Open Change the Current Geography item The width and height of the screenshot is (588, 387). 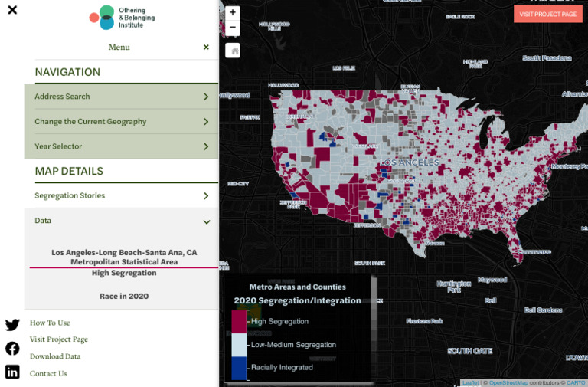[122, 122]
